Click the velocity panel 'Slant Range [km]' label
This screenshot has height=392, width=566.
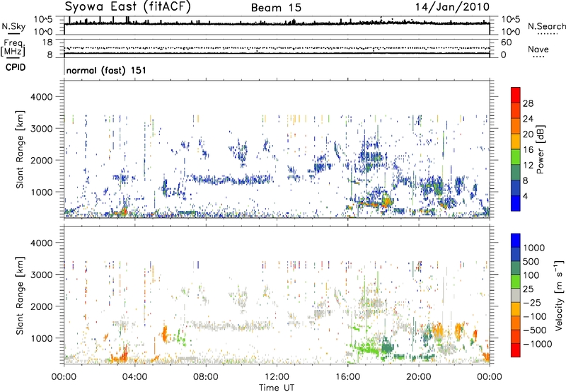pos(20,295)
